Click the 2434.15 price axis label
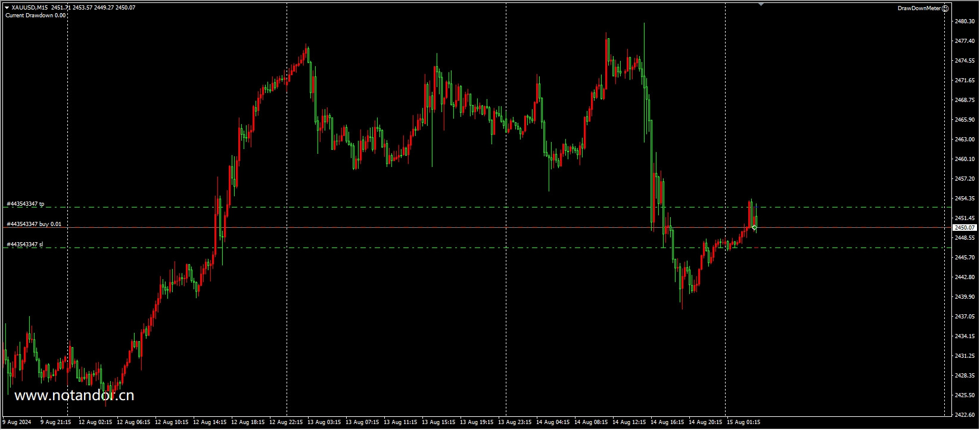 click(x=965, y=336)
